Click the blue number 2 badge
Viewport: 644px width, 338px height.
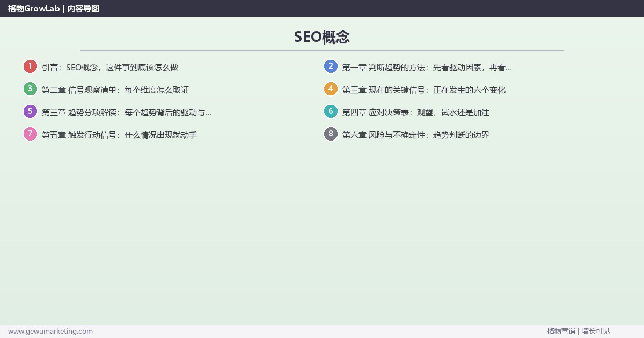coord(331,67)
